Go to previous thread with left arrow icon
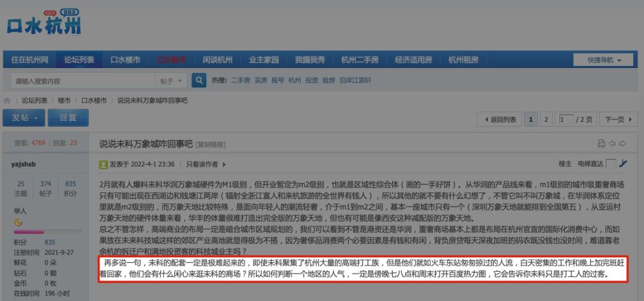 pos(612,143)
